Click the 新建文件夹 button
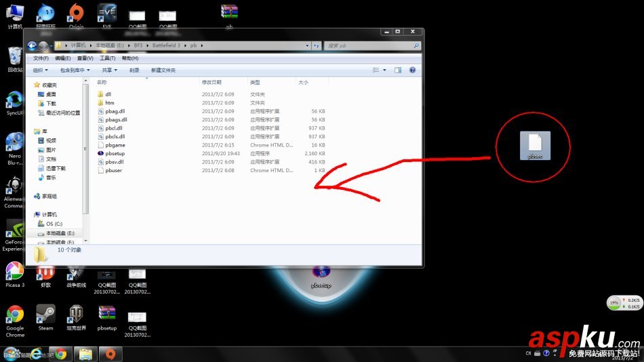 163,71
